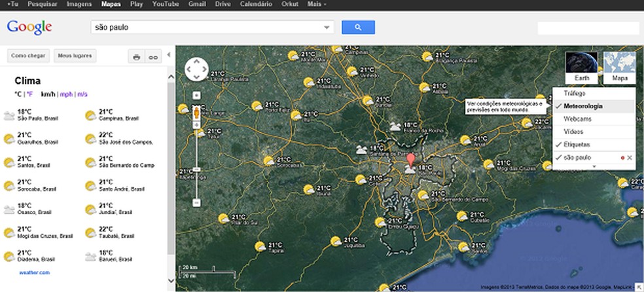Collapse the side panel arrow
Screen dimensions: 644x292
tap(168, 54)
